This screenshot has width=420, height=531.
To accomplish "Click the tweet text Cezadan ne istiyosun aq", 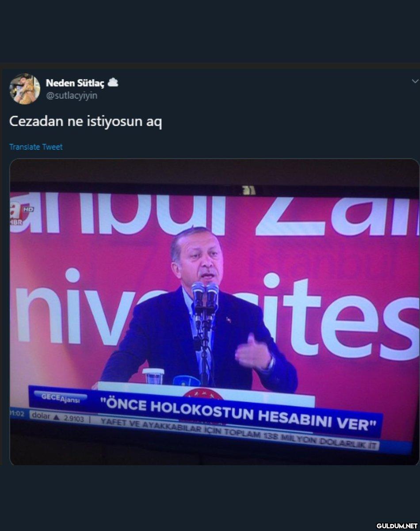I will [86, 121].
